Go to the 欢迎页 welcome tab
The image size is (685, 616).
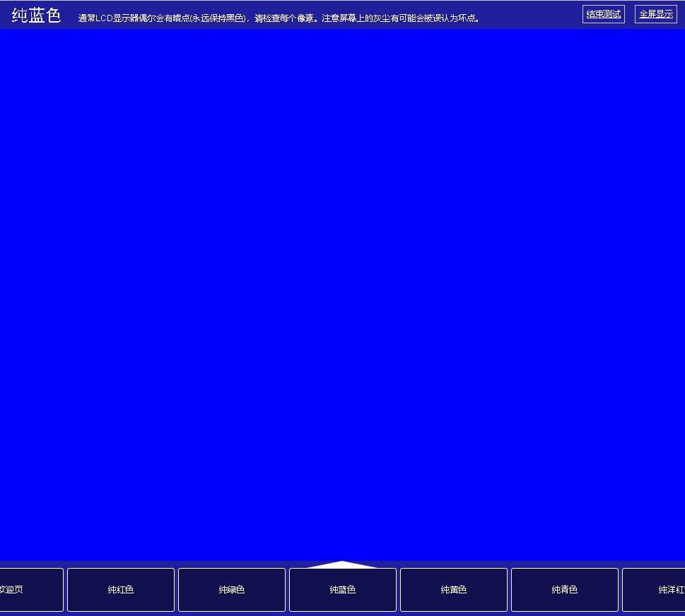[x=31, y=590]
